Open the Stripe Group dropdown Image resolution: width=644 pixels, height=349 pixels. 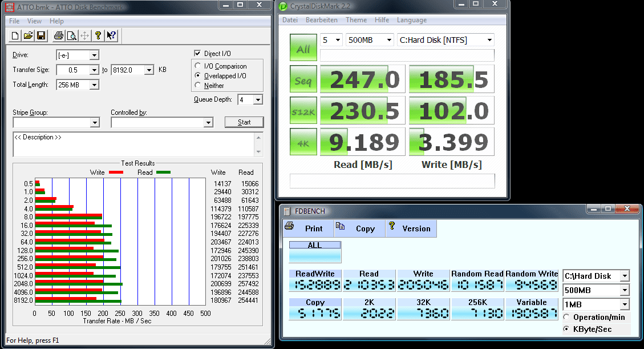click(95, 122)
